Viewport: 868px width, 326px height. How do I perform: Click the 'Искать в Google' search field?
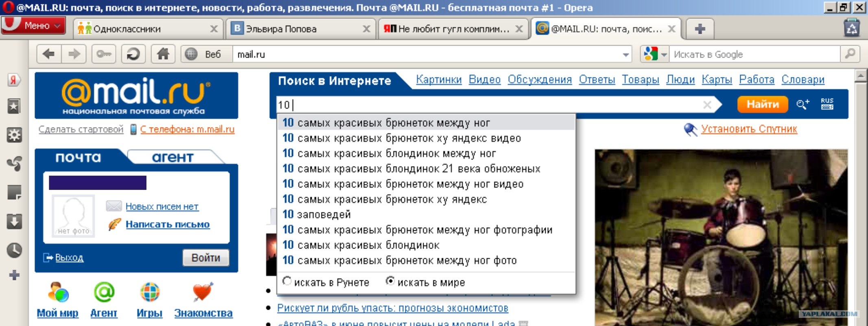coord(755,54)
